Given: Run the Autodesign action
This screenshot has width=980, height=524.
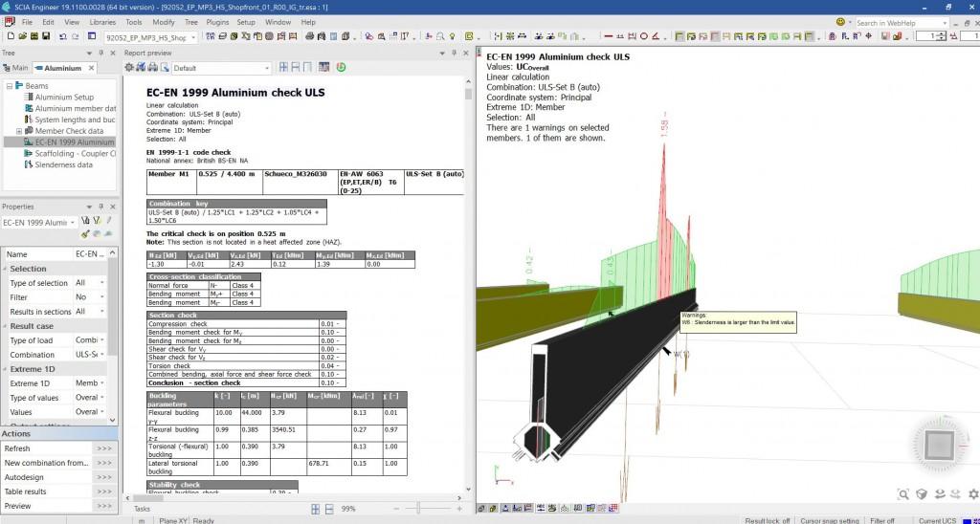Looking at the screenshot, I should coord(104,477).
